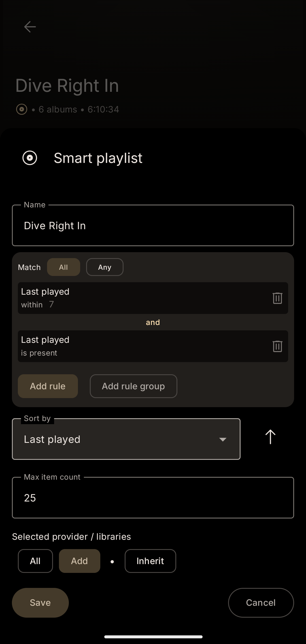Cancel editing the playlist
The height and width of the screenshot is (644, 306).
pyautogui.click(x=261, y=603)
